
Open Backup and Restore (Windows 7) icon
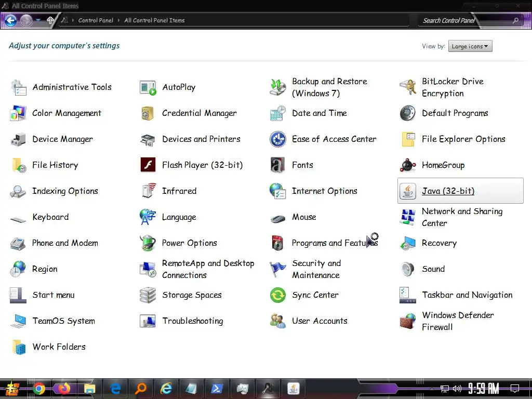click(x=278, y=87)
